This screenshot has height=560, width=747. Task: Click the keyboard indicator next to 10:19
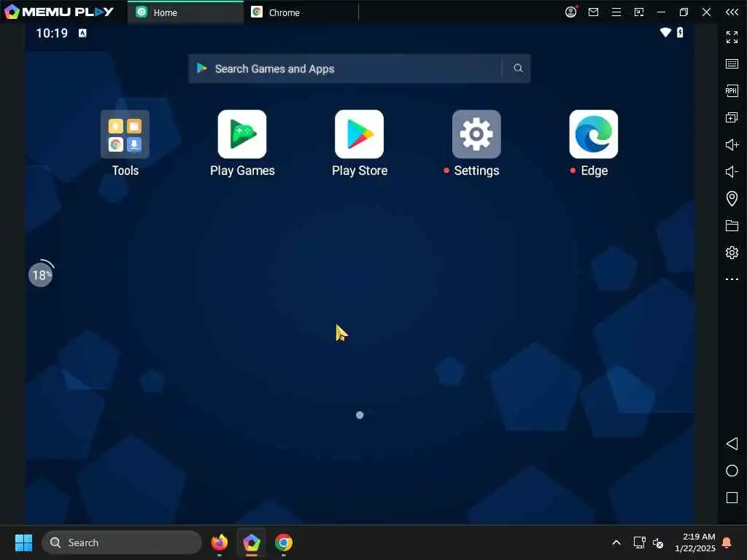tap(82, 33)
